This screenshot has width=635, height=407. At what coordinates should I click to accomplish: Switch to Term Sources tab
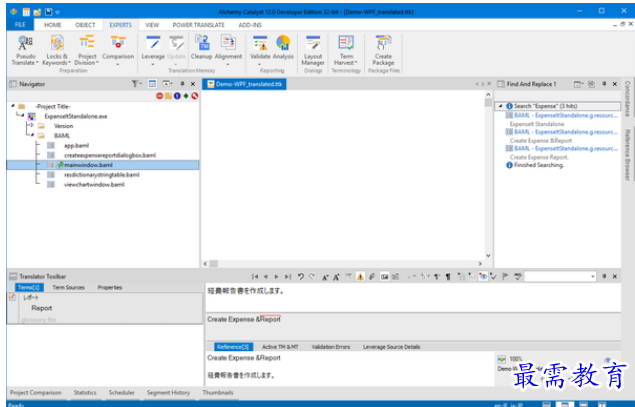tap(68, 287)
